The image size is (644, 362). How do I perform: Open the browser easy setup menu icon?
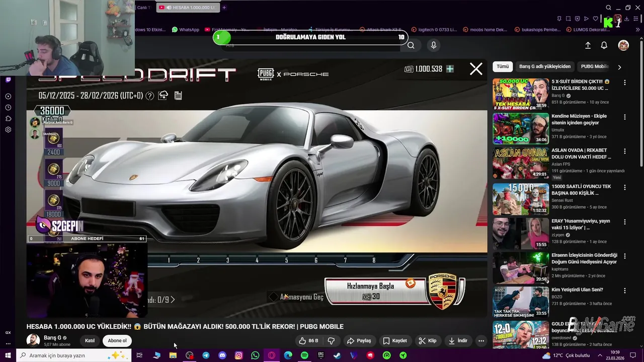[635, 19]
